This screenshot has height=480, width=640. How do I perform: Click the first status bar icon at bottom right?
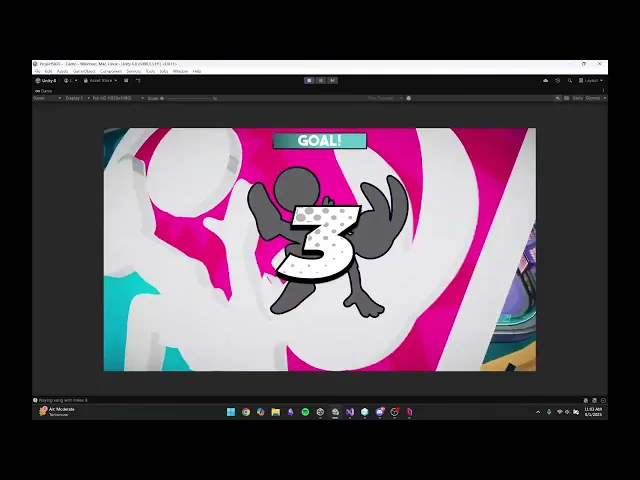(586, 400)
